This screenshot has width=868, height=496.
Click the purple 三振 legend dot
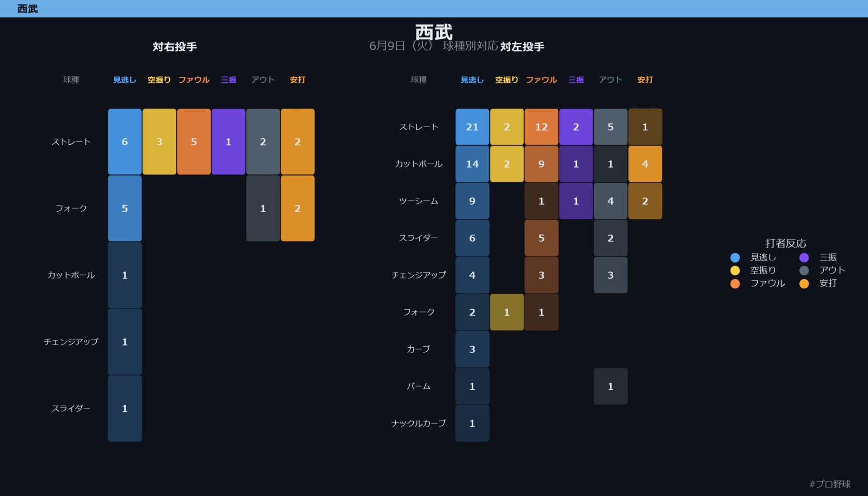pyautogui.click(x=804, y=257)
